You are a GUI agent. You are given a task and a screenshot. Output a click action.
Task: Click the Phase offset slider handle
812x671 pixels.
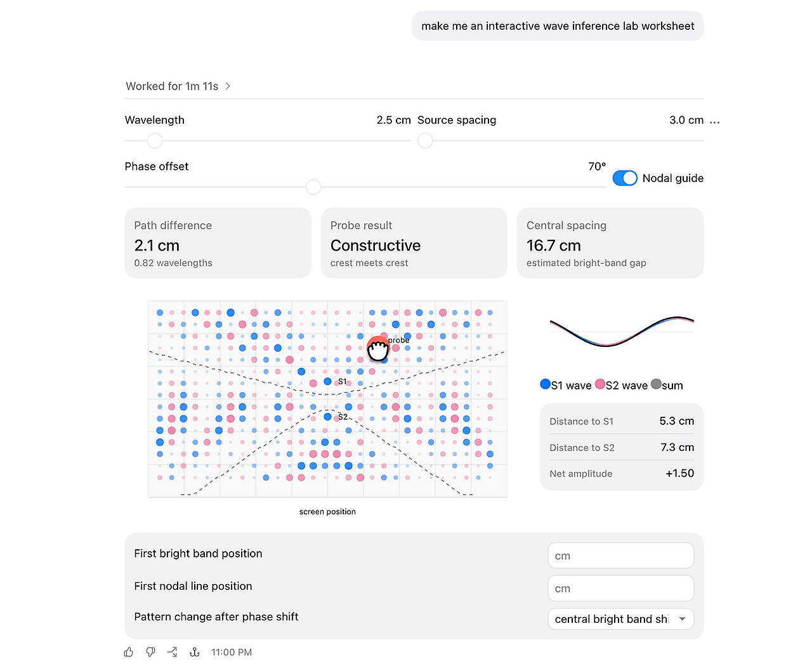pos(313,187)
